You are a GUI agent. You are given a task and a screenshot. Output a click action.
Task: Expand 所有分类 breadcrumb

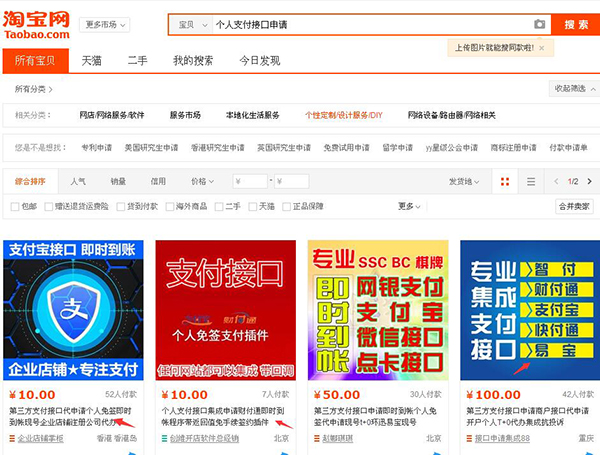pos(33,89)
